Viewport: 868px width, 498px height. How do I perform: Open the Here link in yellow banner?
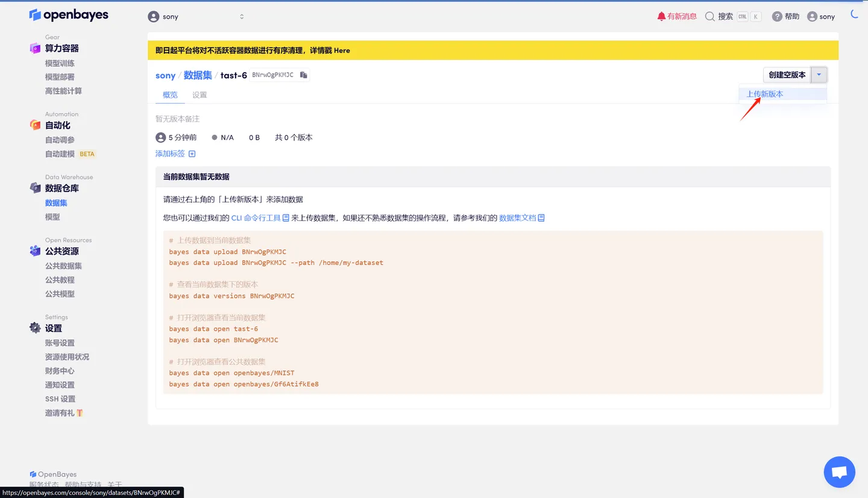point(341,51)
